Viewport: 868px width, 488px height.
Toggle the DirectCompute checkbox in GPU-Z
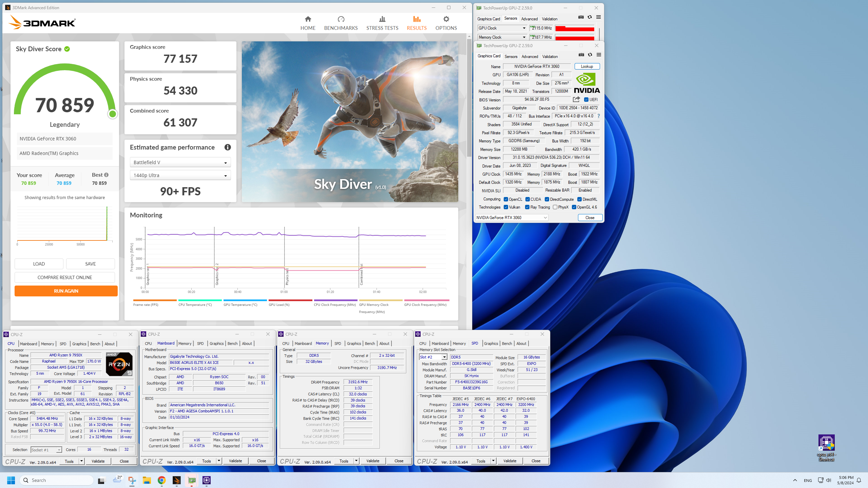pos(547,199)
